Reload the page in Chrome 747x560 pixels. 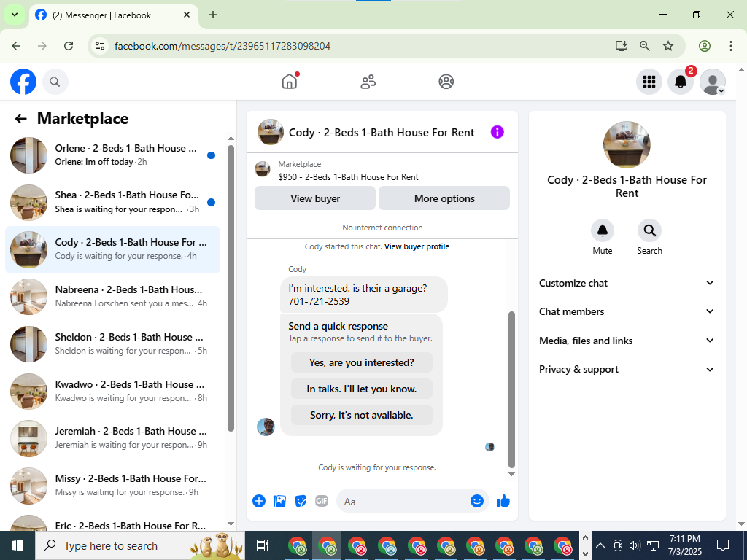(69, 46)
